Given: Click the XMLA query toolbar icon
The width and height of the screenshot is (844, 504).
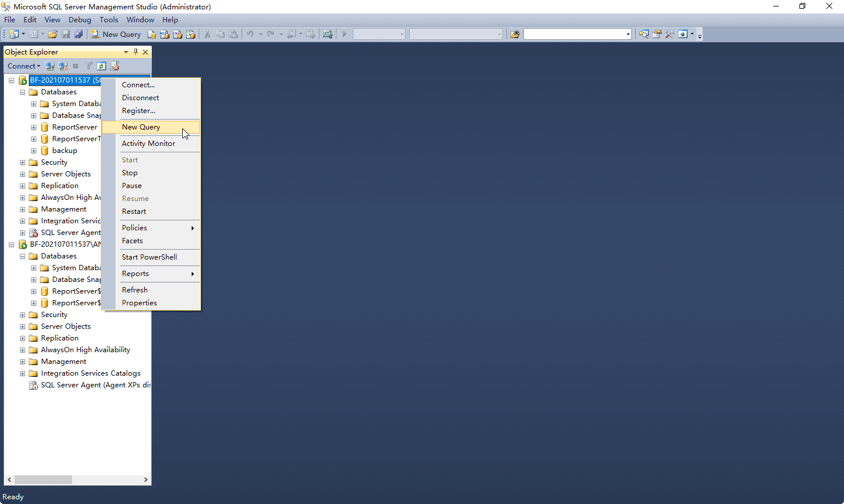Looking at the screenshot, I should pos(190,34).
